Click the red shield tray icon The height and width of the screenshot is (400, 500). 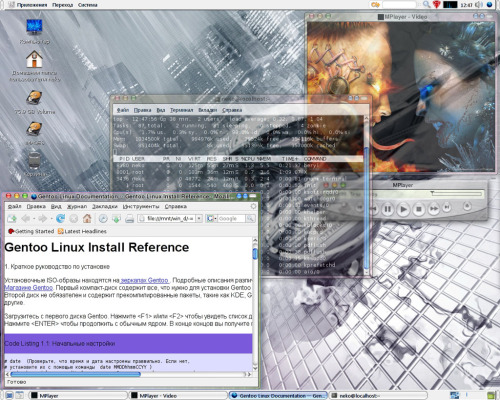437,5
